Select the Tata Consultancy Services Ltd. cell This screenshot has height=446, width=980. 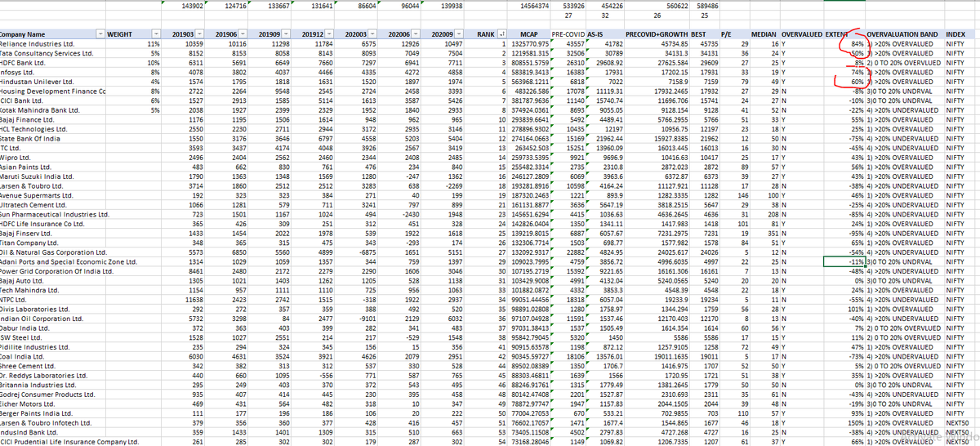pos(52,51)
